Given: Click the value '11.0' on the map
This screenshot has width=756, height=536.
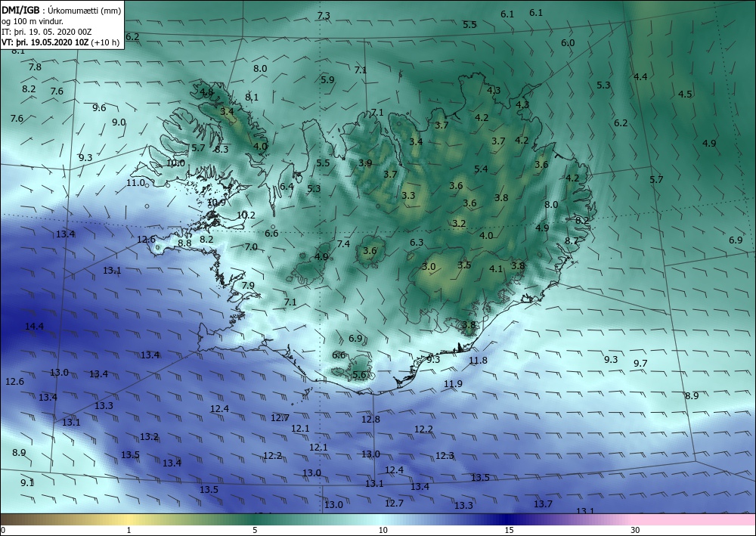Looking at the screenshot, I should (x=136, y=183).
